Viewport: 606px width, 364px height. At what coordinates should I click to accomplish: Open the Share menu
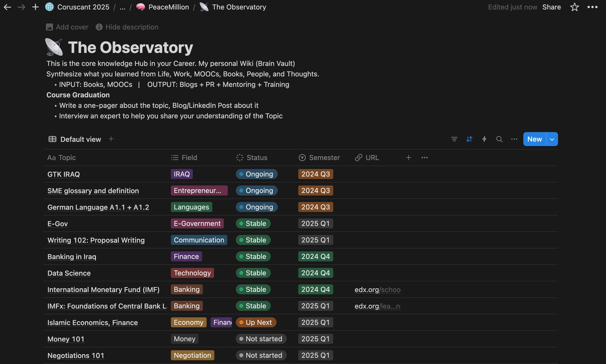551,7
